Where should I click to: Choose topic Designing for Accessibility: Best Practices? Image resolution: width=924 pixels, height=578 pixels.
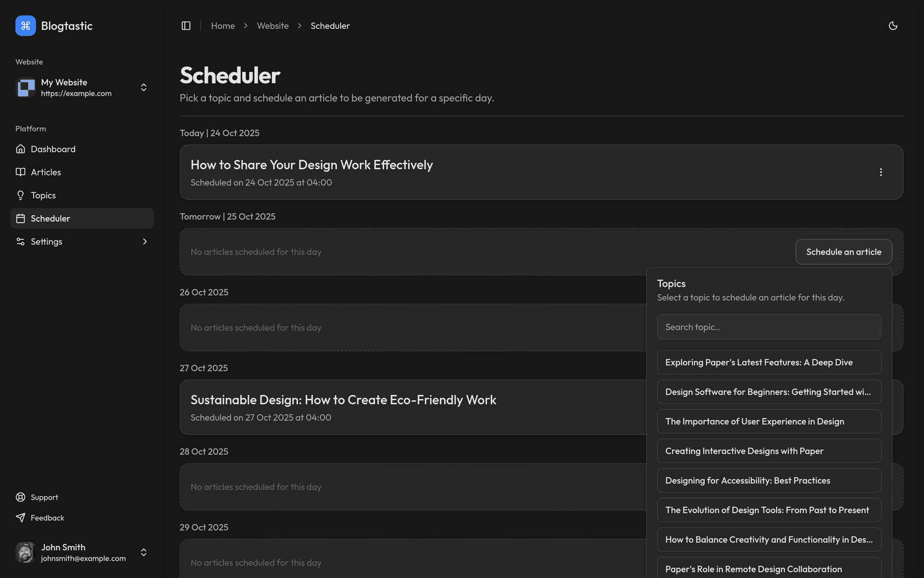(x=769, y=480)
